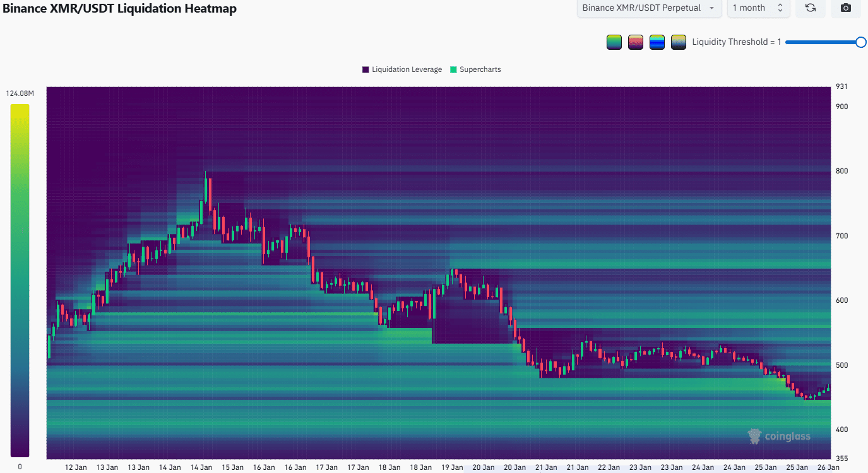Viewport: 868px width, 473px height.
Task: Click the Liquidity Threshold slider handle
Action: 860,42
